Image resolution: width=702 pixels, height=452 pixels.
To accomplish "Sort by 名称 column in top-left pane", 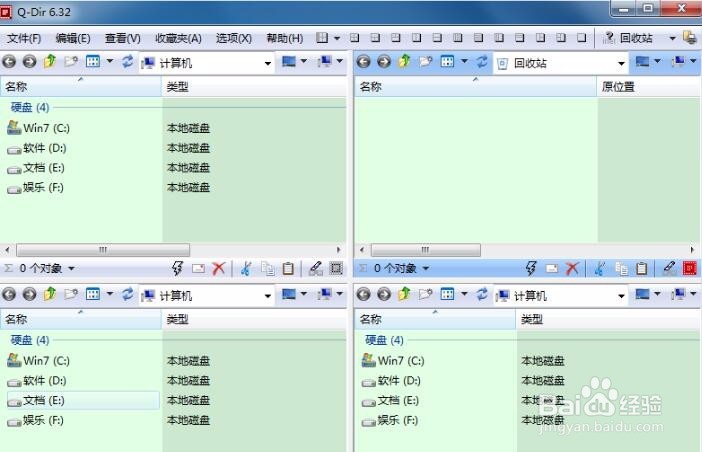I will [x=81, y=86].
